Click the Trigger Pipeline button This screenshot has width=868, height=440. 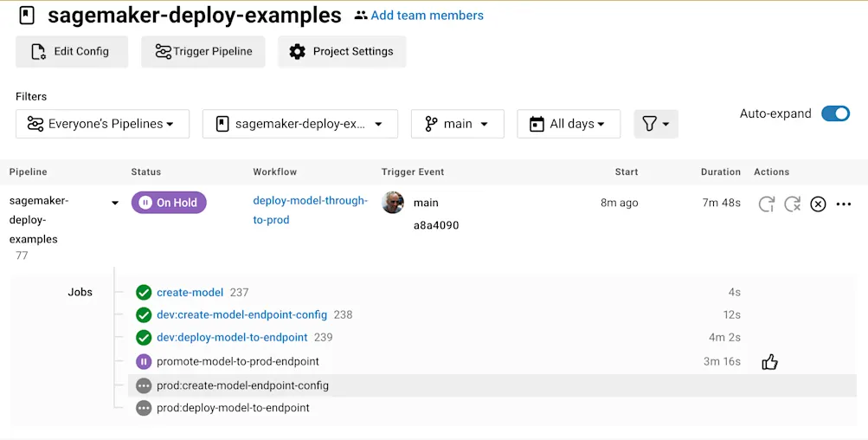coord(203,52)
